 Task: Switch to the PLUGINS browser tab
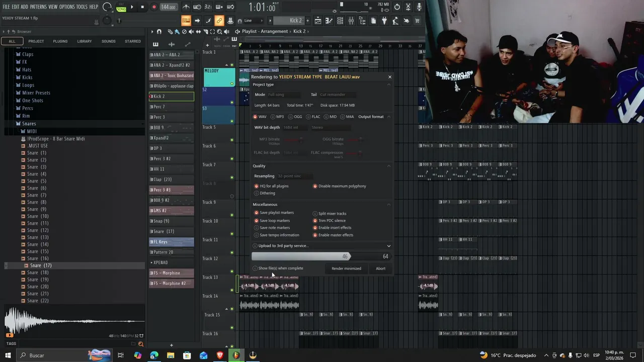click(x=60, y=41)
